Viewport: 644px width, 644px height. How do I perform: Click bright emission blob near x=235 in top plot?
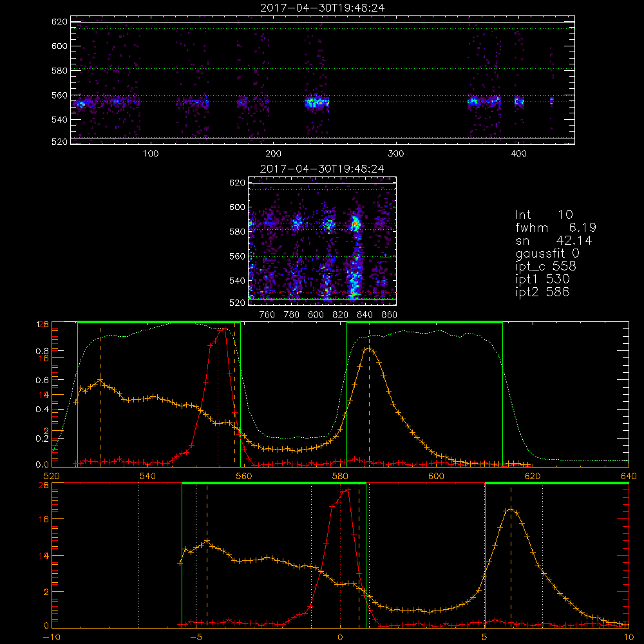pos(317,102)
